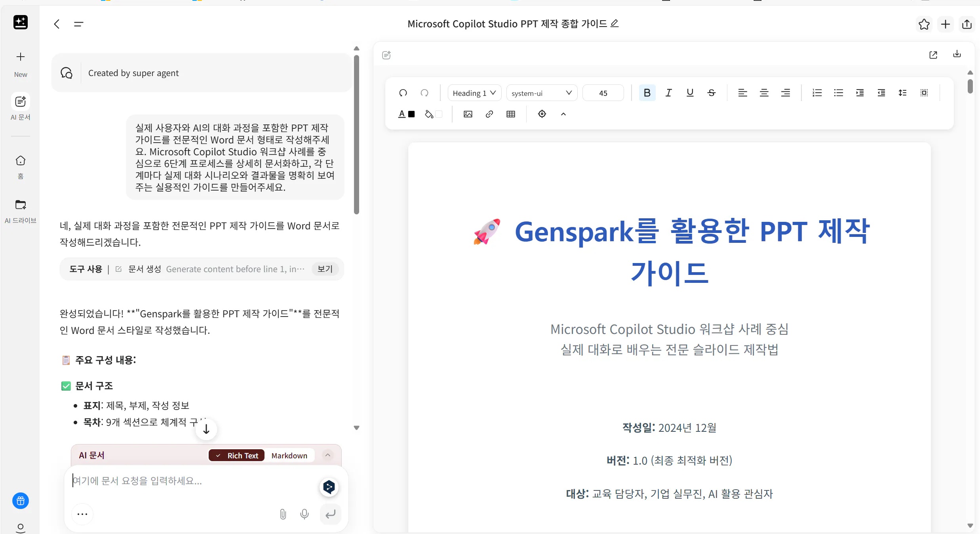The width and height of the screenshot is (980, 534).
Task: Switch to the Markdown tab
Action: pos(289,456)
